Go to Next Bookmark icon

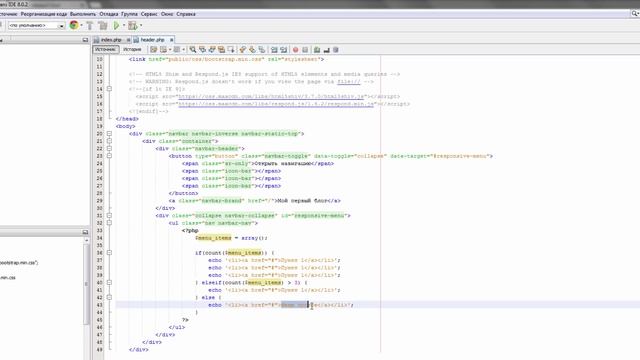point(252,50)
